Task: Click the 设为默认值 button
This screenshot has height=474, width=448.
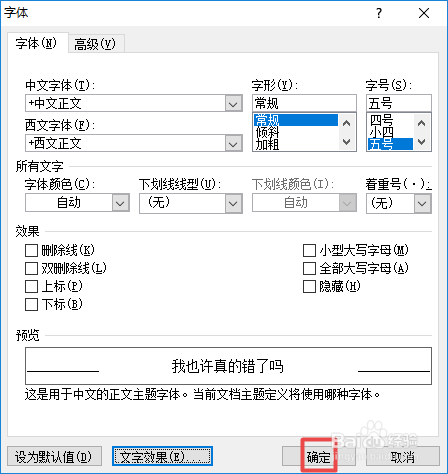Action: coord(54,457)
